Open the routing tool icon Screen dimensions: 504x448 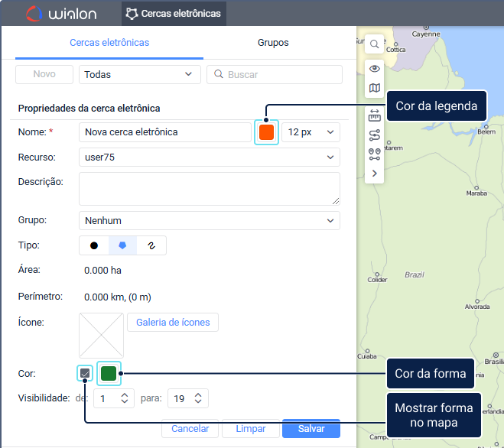374,135
